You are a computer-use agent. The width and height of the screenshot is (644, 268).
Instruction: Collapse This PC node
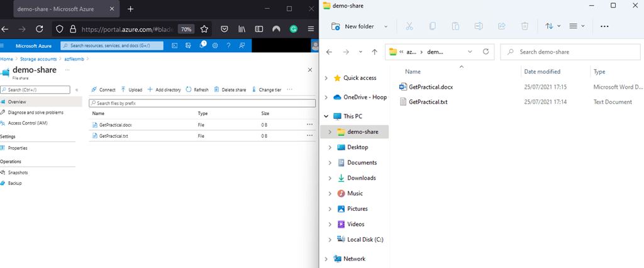(x=326, y=116)
